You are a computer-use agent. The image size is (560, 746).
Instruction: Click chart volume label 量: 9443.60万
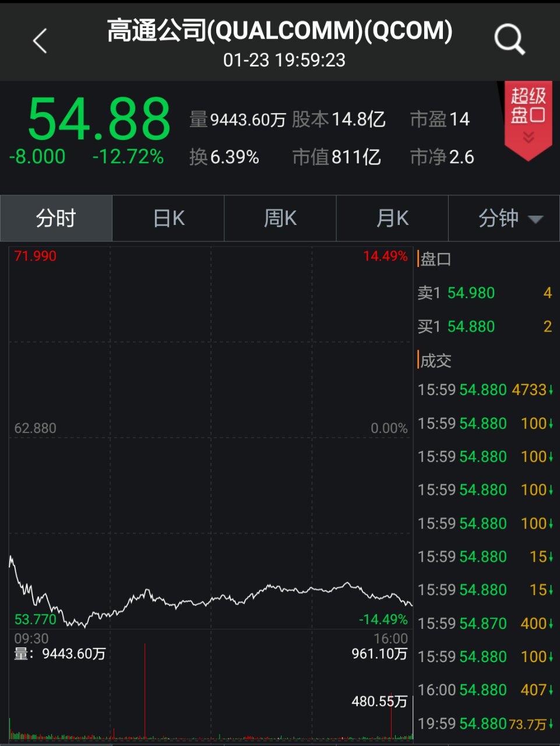(59, 654)
